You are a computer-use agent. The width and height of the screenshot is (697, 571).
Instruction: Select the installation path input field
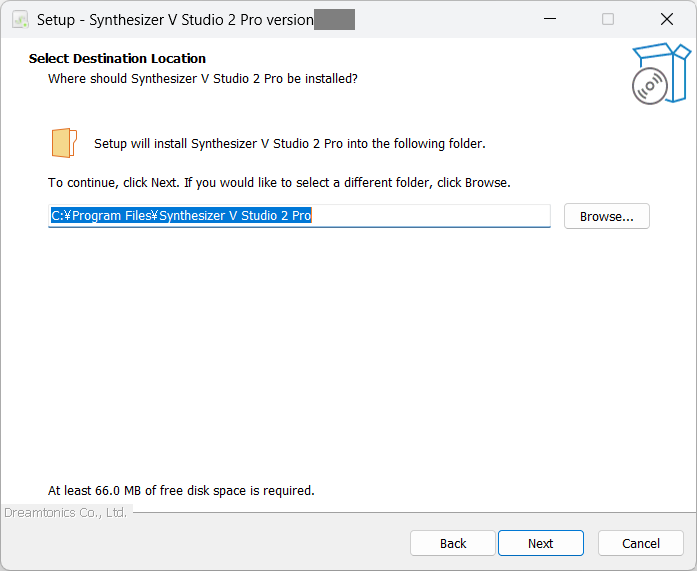tap(299, 216)
